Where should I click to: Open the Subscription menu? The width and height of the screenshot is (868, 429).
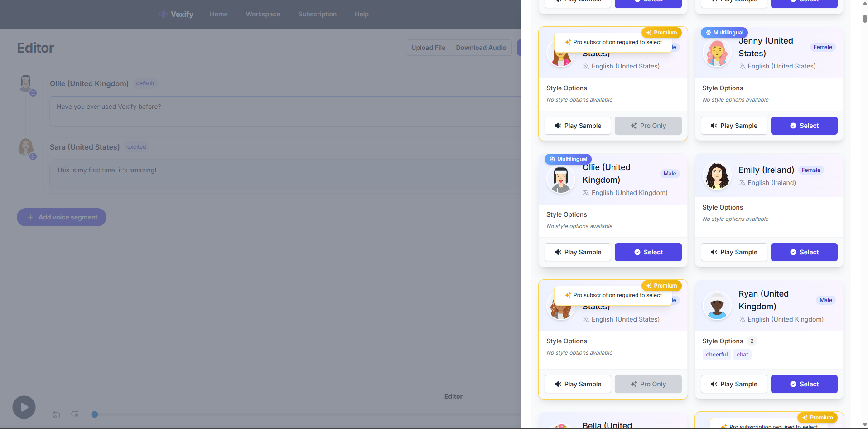point(317,14)
